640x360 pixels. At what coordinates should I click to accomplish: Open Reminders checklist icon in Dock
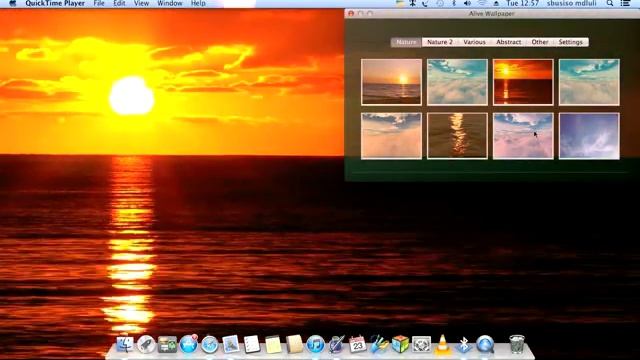click(252, 344)
